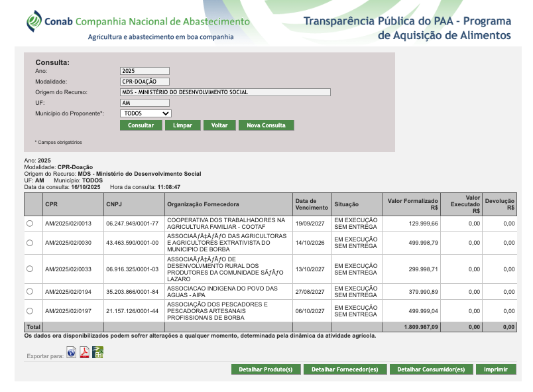Export results to PDF icon
This screenshot has height=392, width=533.
pos(85,352)
